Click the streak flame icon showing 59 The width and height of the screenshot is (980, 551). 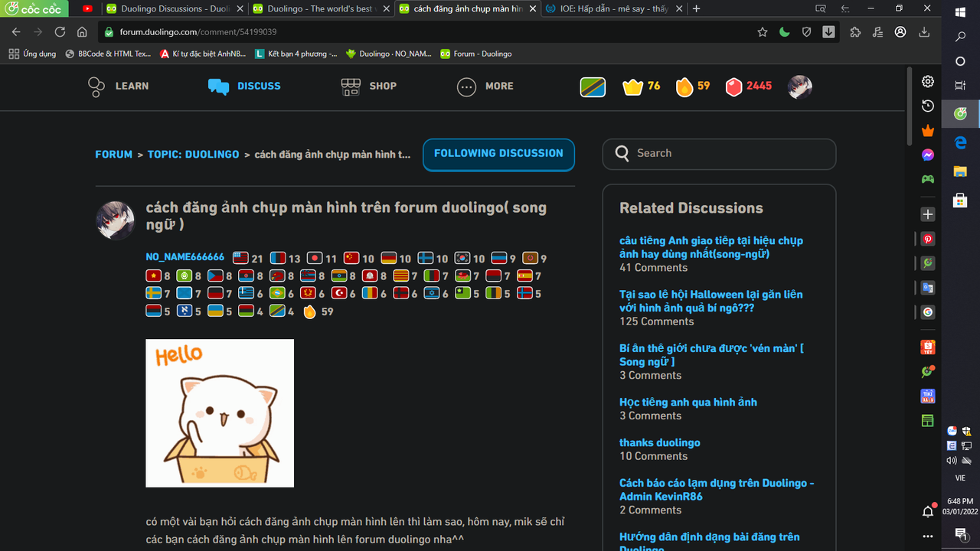pyautogui.click(x=684, y=86)
